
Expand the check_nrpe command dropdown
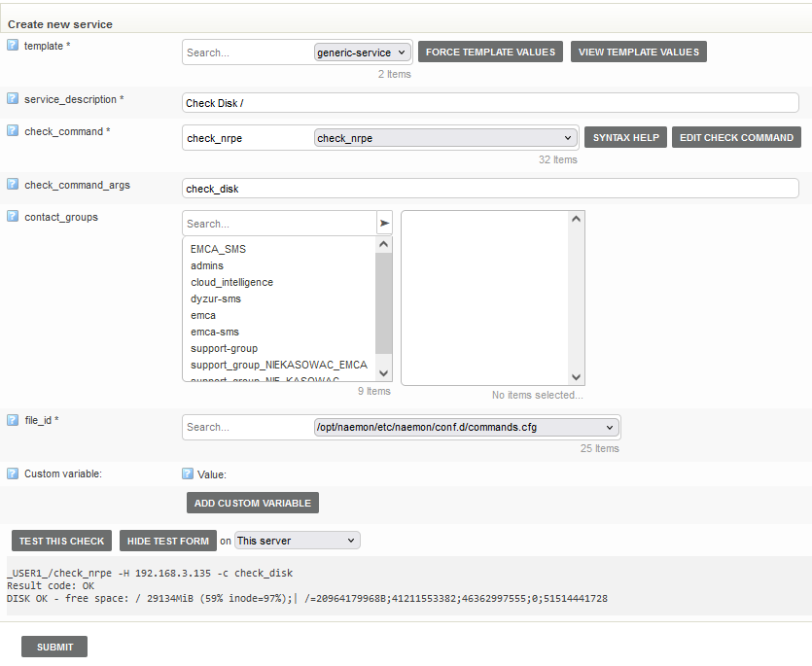pyautogui.click(x=445, y=138)
